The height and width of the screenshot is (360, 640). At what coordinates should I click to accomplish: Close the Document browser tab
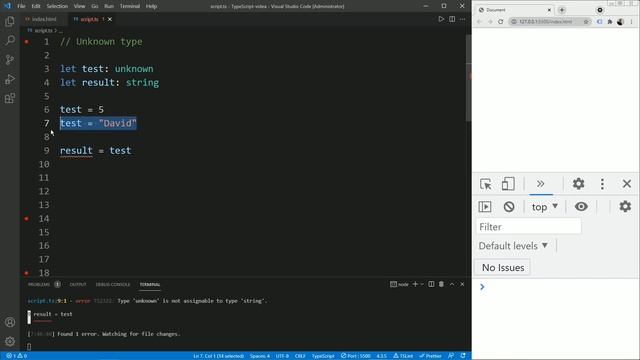549,10
